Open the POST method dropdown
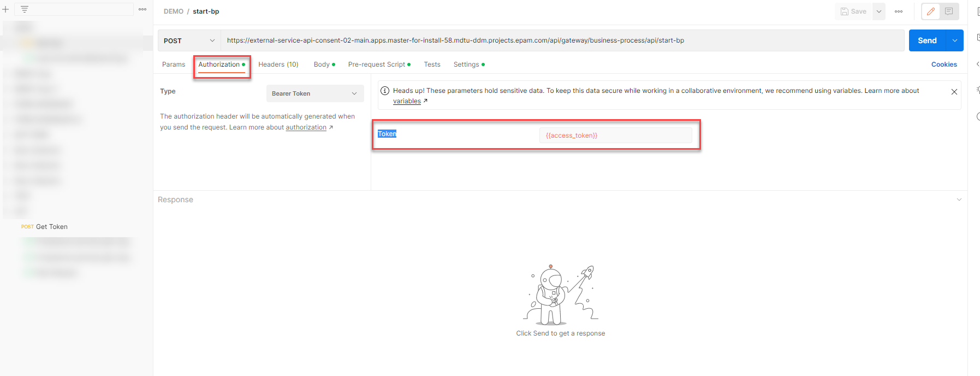980x376 pixels. click(x=189, y=40)
